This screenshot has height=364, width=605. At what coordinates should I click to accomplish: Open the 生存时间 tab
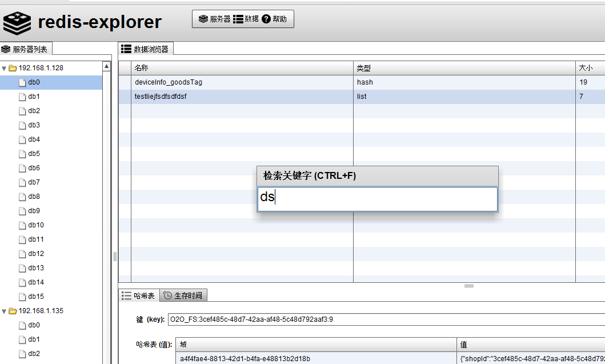(183, 295)
